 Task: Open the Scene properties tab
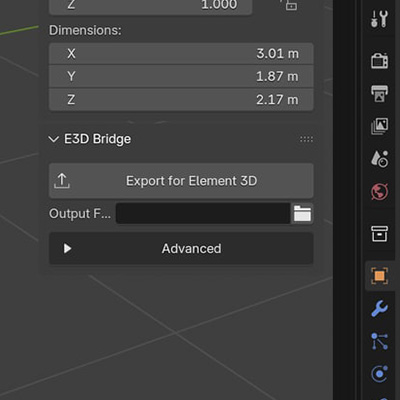click(x=379, y=159)
